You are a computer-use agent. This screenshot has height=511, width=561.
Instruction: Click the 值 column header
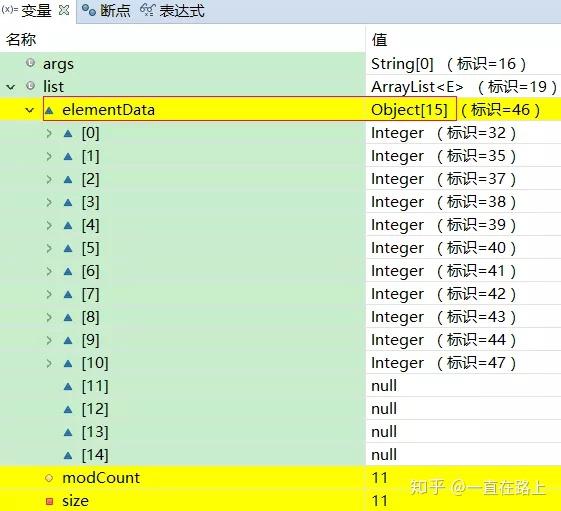[380, 39]
